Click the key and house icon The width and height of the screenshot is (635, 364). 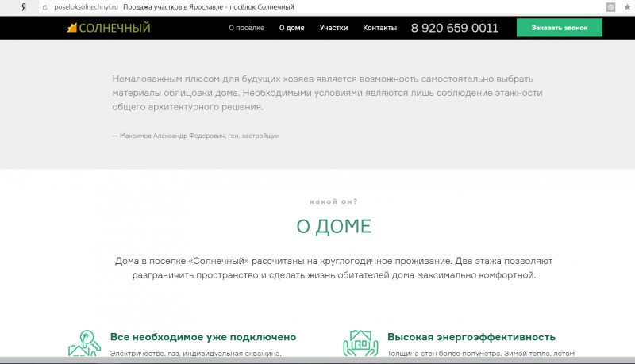tap(84, 343)
